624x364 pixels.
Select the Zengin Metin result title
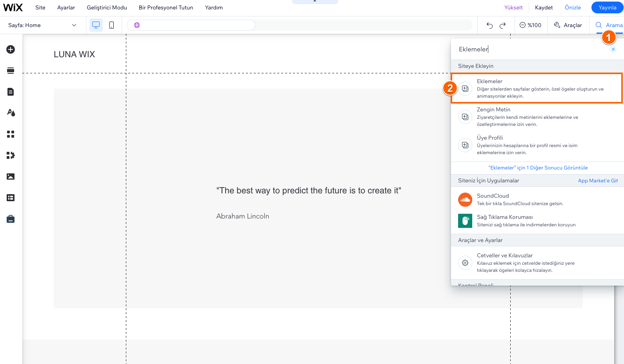click(493, 109)
